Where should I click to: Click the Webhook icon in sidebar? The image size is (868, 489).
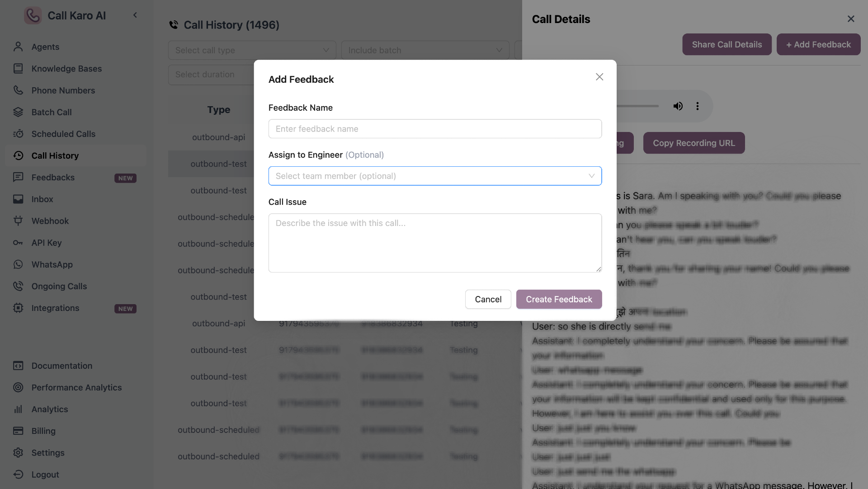pyautogui.click(x=18, y=221)
